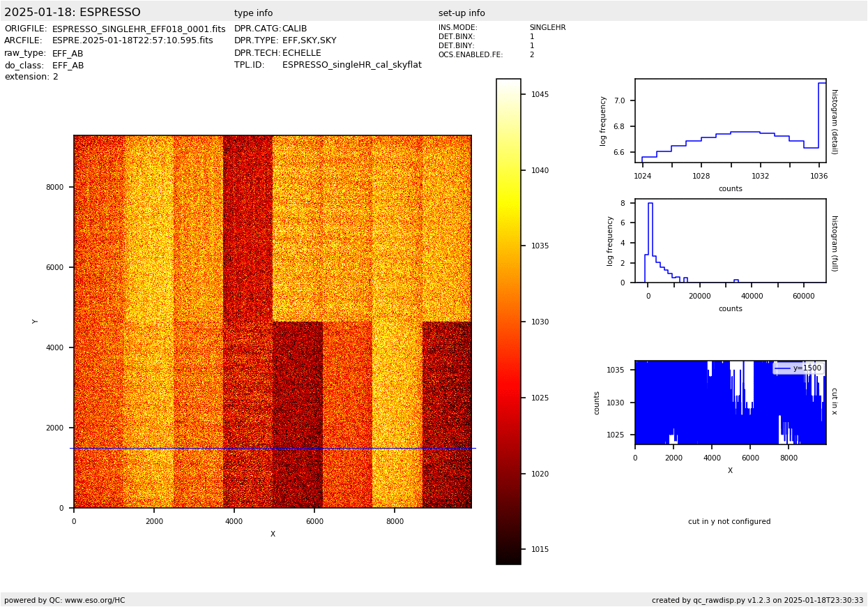Click the histogram (detail) plot
Image resolution: width=868 pixels, height=607 pixels.
(730, 121)
